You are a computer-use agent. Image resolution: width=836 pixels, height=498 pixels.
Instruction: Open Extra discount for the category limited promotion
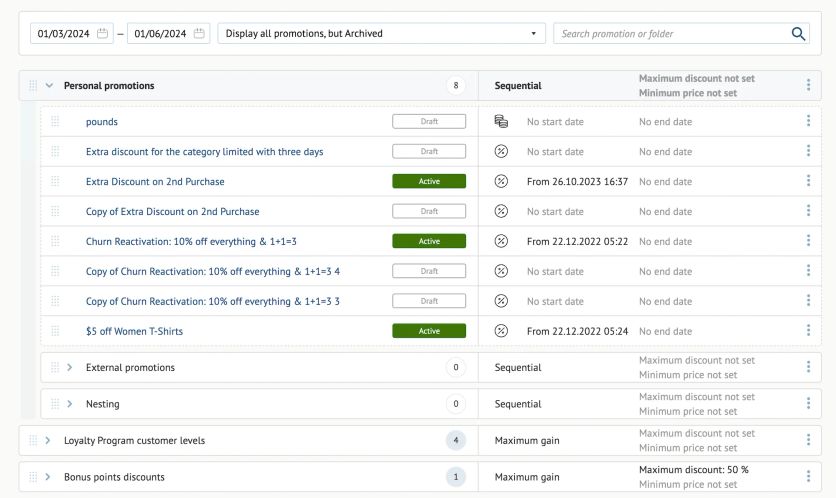tap(205, 151)
